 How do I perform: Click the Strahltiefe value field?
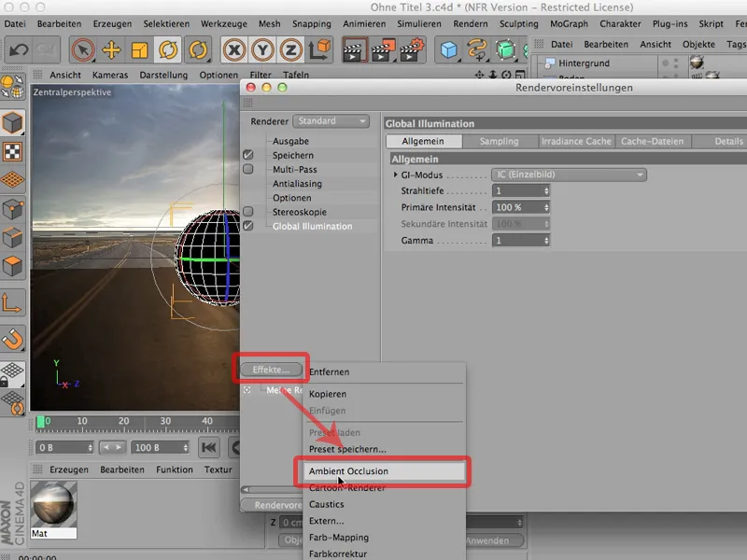(517, 191)
